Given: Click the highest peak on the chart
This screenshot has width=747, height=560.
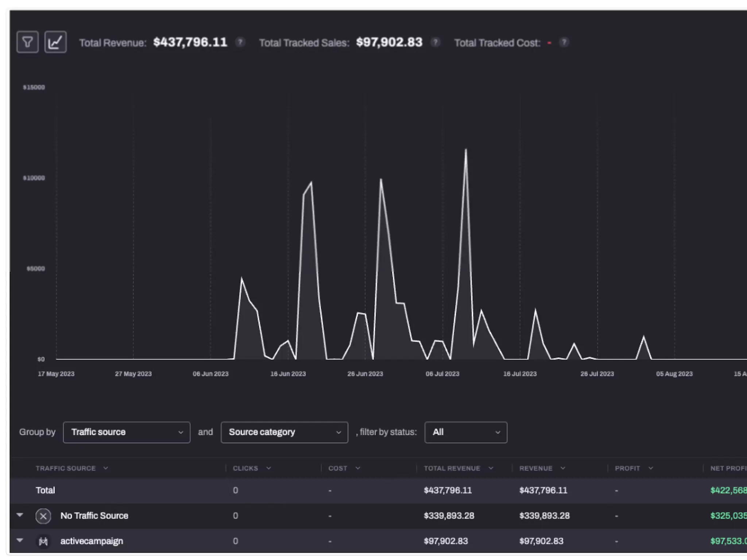Looking at the screenshot, I should click(x=466, y=150).
